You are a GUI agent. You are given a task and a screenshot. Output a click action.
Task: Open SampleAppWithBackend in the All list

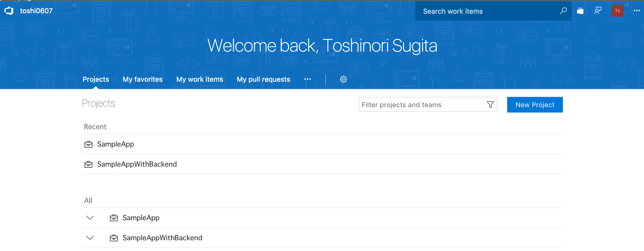pyautogui.click(x=162, y=238)
